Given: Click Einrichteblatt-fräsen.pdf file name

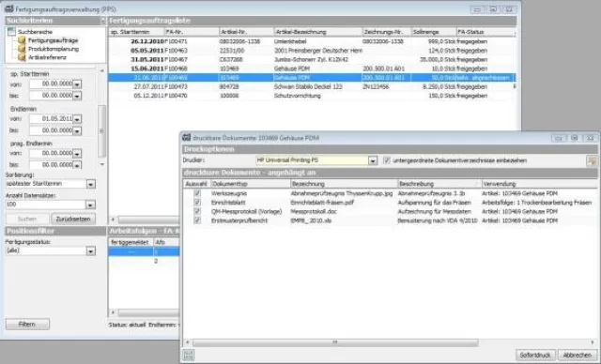Looking at the screenshot, I should pyautogui.click(x=322, y=203).
